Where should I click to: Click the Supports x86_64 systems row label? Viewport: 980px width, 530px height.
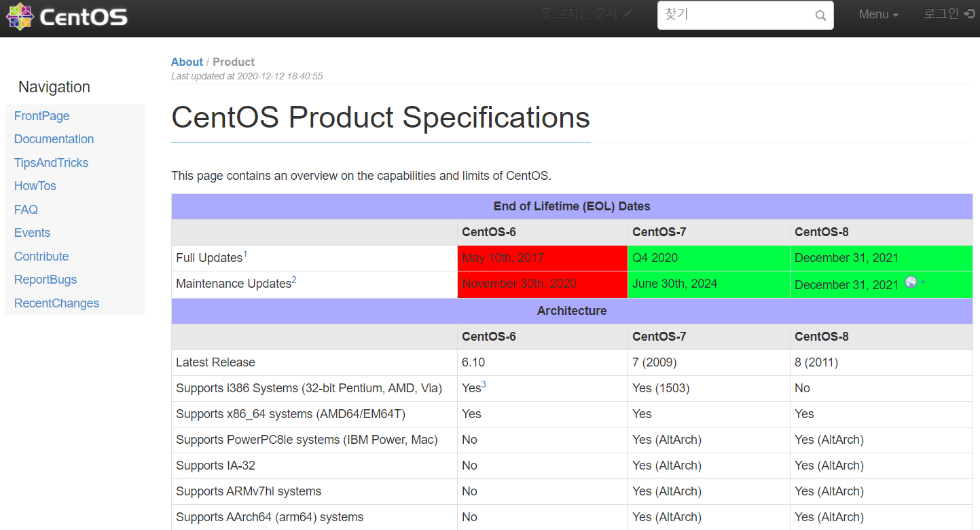pos(291,414)
